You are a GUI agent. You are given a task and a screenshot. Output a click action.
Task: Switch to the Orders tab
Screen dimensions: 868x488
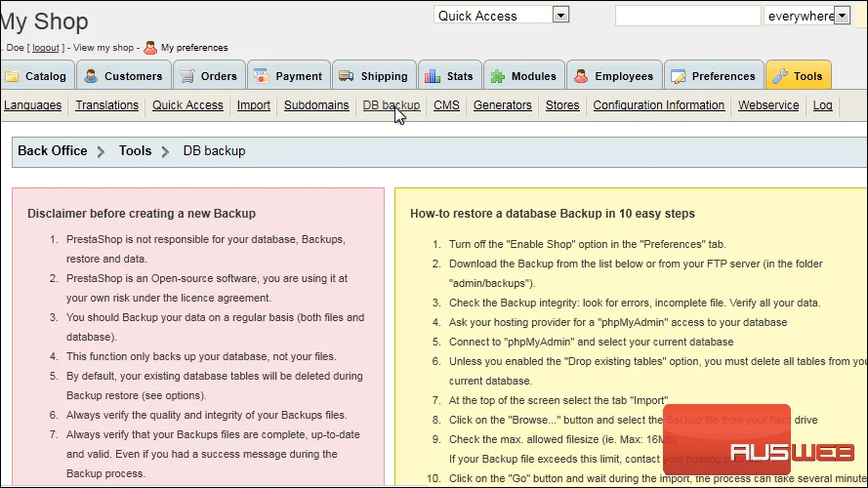tap(209, 75)
